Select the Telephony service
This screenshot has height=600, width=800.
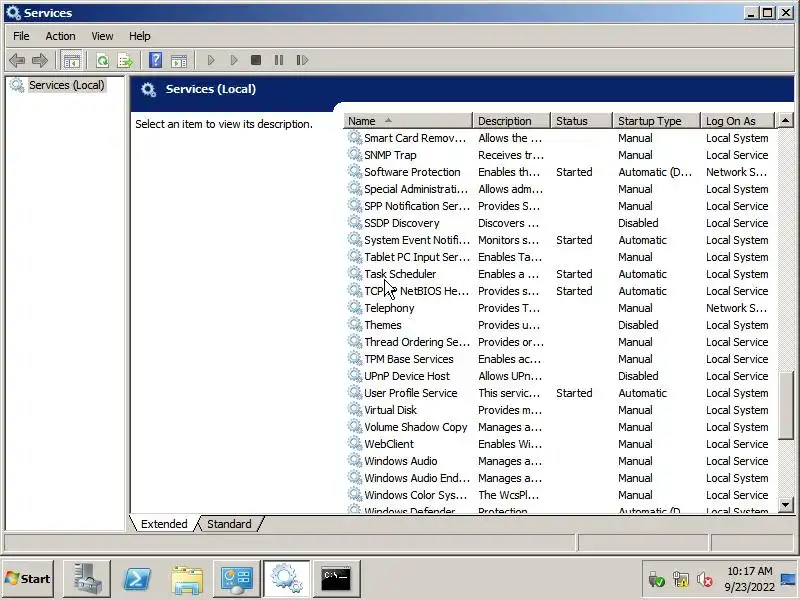tap(558, 308)
